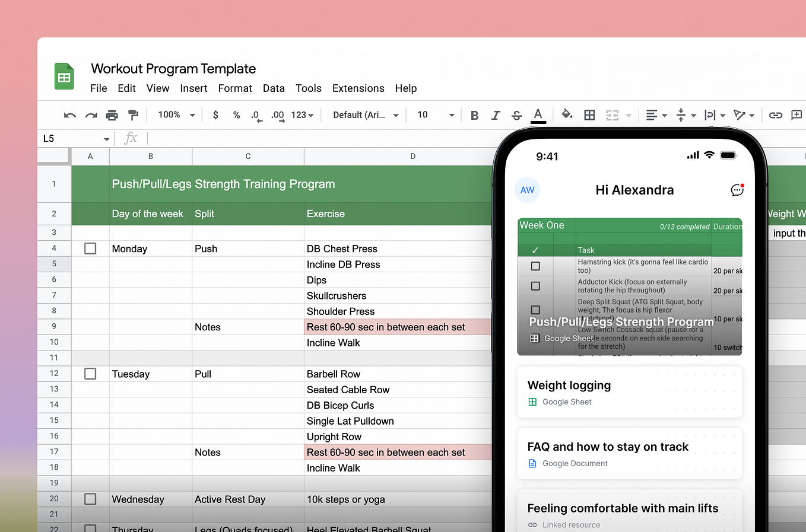Select the DB Chest Press cell
This screenshot has height=532, width=806.
(398, 249)
